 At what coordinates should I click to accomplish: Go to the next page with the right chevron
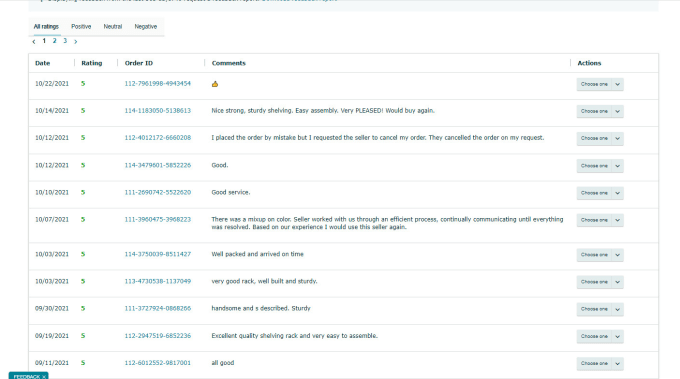click(x=75, y=42)
